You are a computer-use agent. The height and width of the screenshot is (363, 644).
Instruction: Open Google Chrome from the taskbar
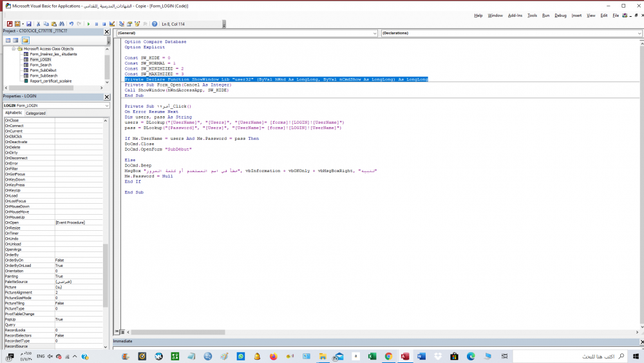388,357
